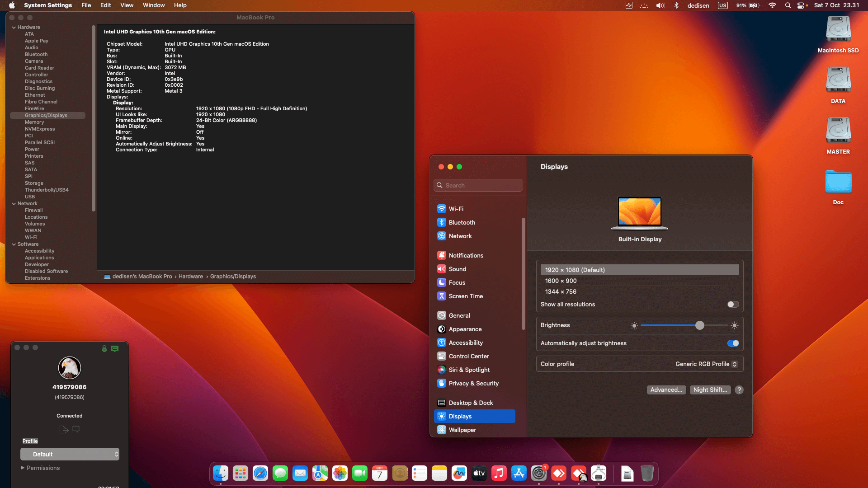The width and height of the screenshot is (868, 488).
Task: Open Bluetooth settings in sidebar
Action: [462, 222]
